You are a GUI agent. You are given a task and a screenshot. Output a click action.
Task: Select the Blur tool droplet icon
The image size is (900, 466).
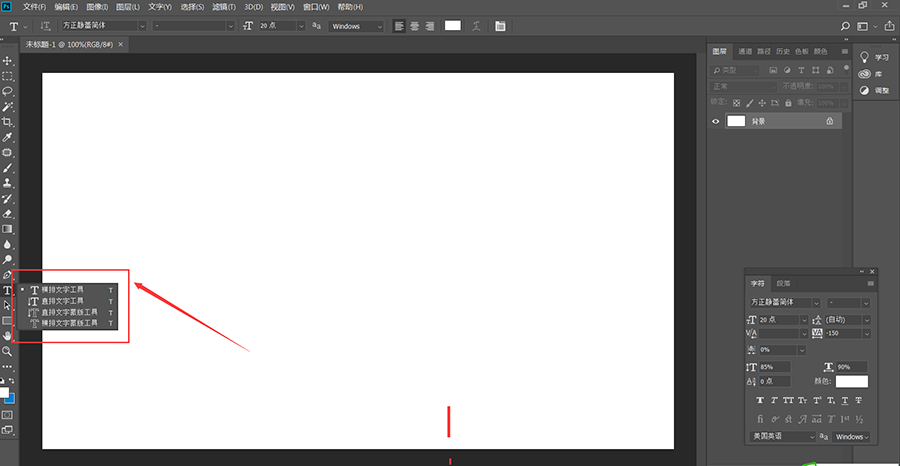pos(7,244)
